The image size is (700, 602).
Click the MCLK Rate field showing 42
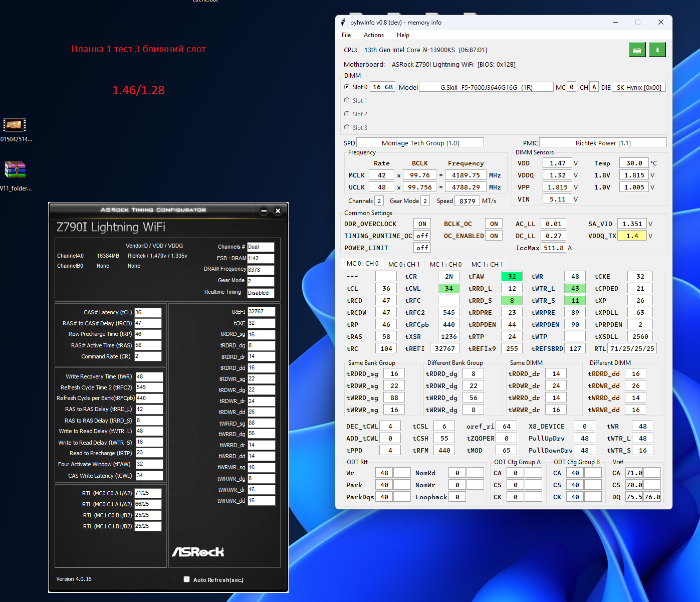(382, 175)
